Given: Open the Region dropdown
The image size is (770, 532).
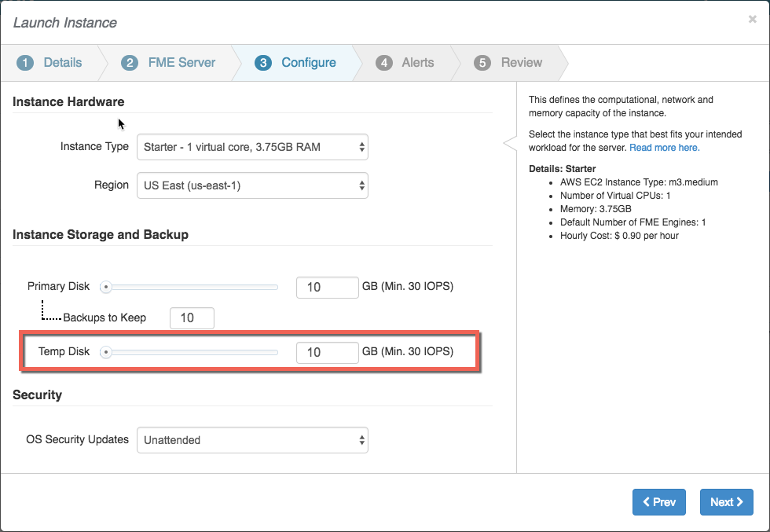Looking at the screenshot, I should point(252,185).
